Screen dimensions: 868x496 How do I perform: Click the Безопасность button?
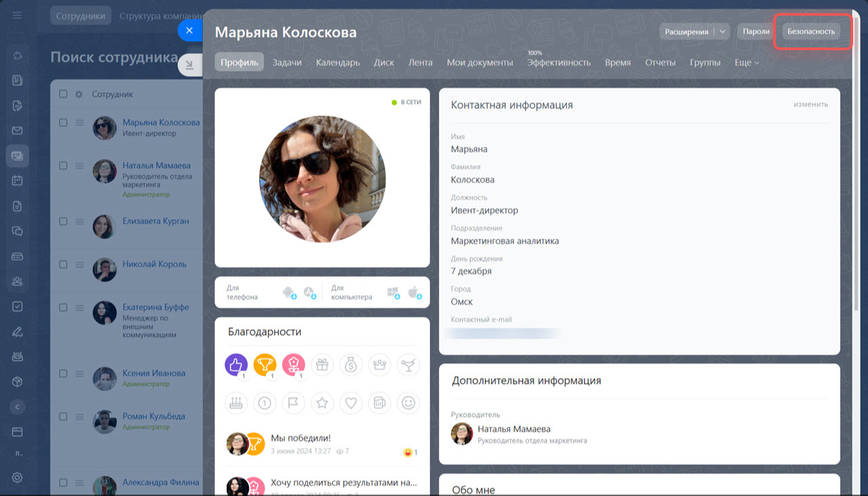click(x=811, y=31)
